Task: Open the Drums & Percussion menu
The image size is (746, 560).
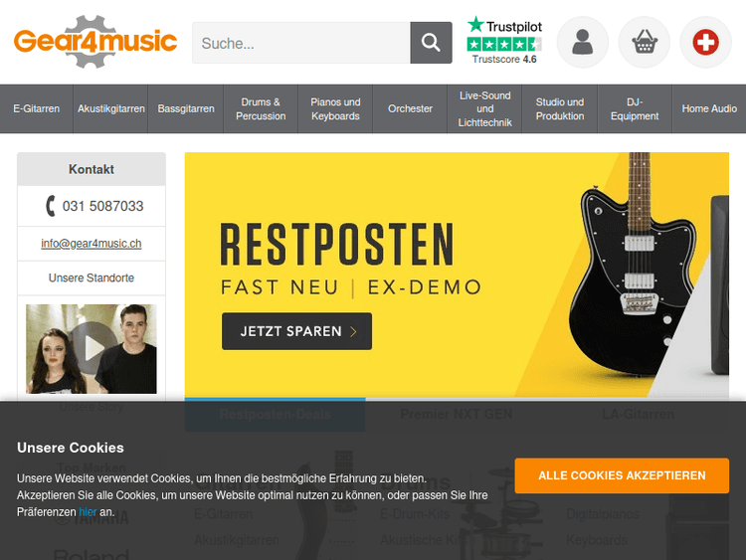Action: [x=261, y=109]
